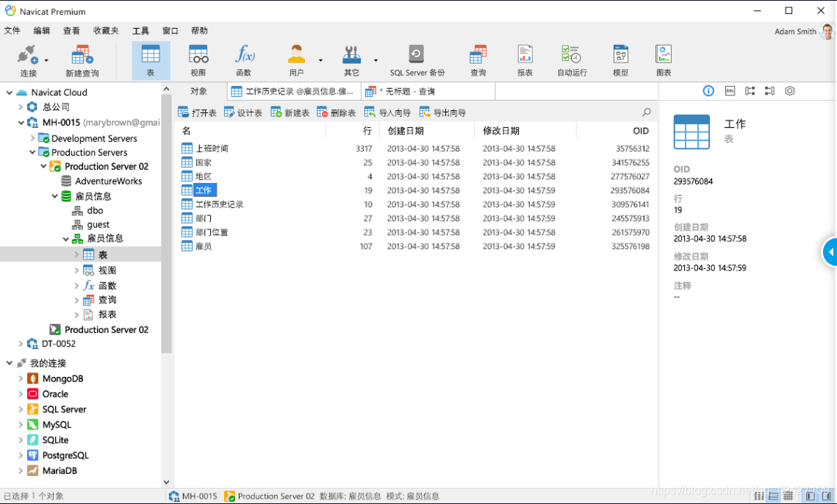Open the Charts toolbar icon
Image resolution: width=837 pixels, height=504 pixels.
pyautogui.click(x=664, y=60)
